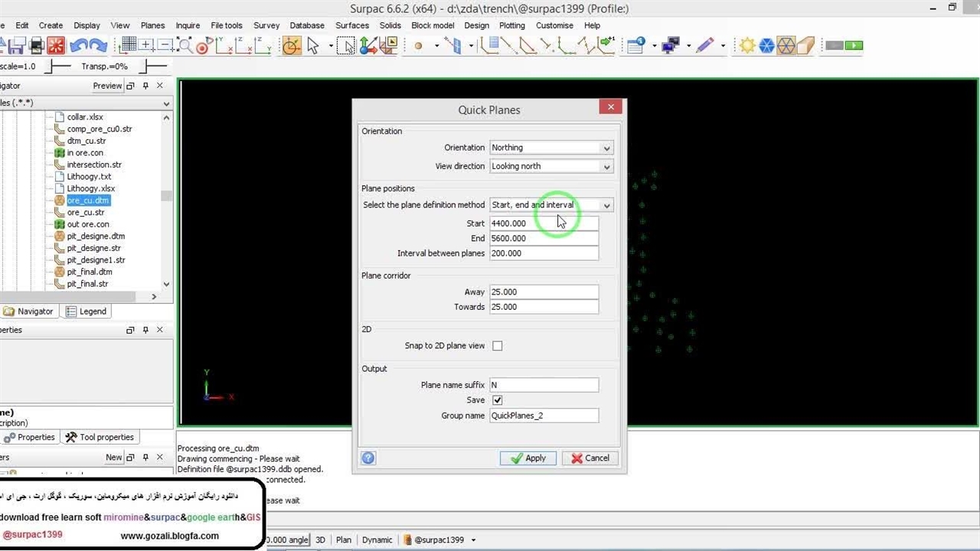
Task: Click the Interval between planes field
Action: point(544,253)
